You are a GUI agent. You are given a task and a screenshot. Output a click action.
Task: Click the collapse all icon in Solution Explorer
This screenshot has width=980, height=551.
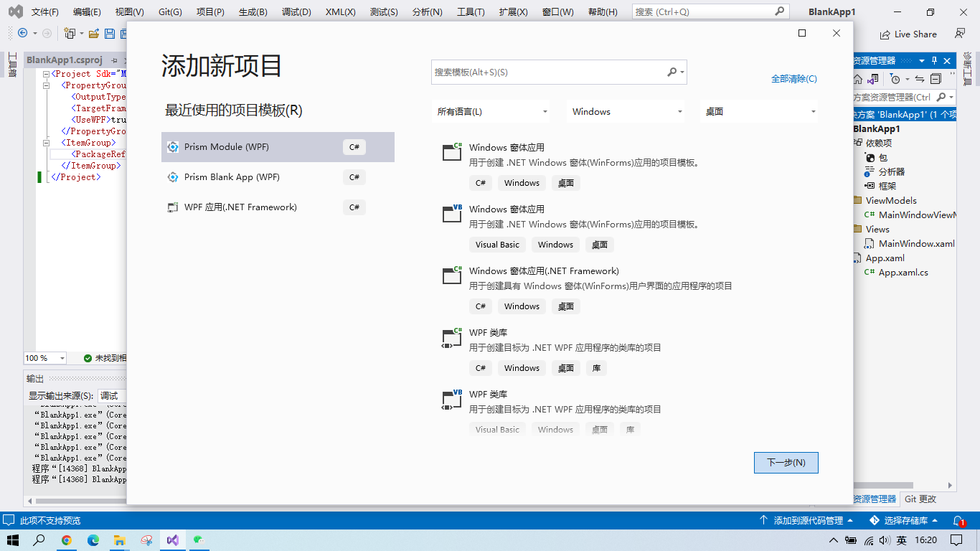[x=936, y=79]
